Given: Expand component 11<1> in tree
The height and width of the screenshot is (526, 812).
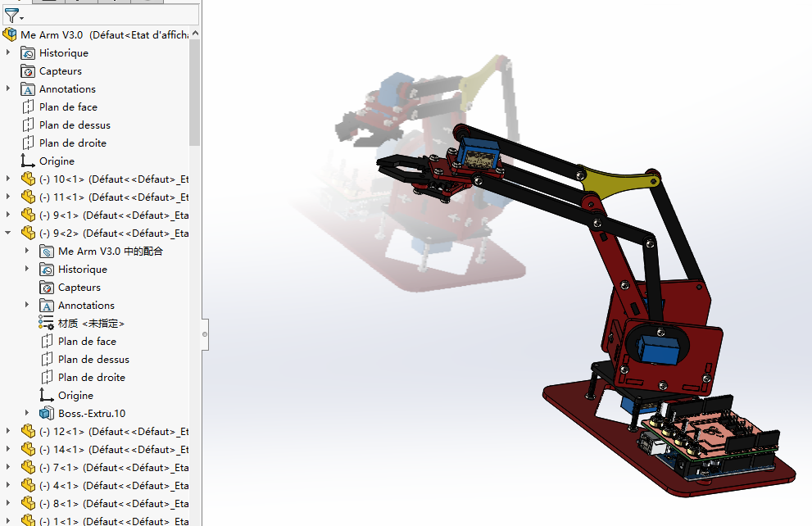Looking at the screenshot, I should [x=7, y=197].
